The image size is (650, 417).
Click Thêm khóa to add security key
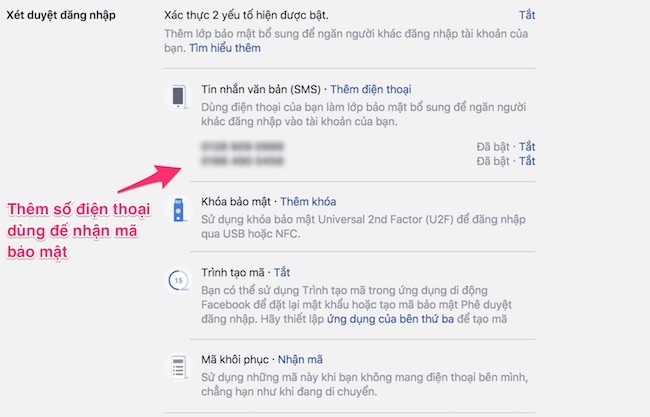[308, 202]
